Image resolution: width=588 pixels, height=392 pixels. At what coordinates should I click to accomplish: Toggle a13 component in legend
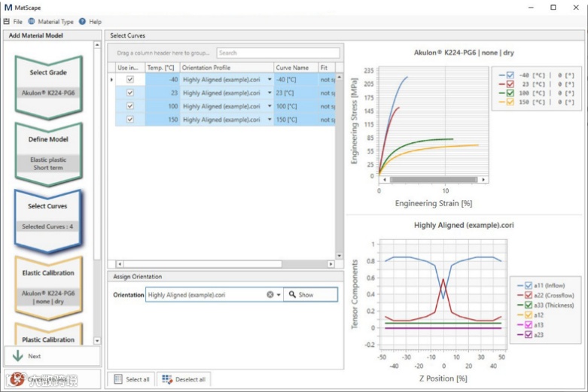click(529, 325)
